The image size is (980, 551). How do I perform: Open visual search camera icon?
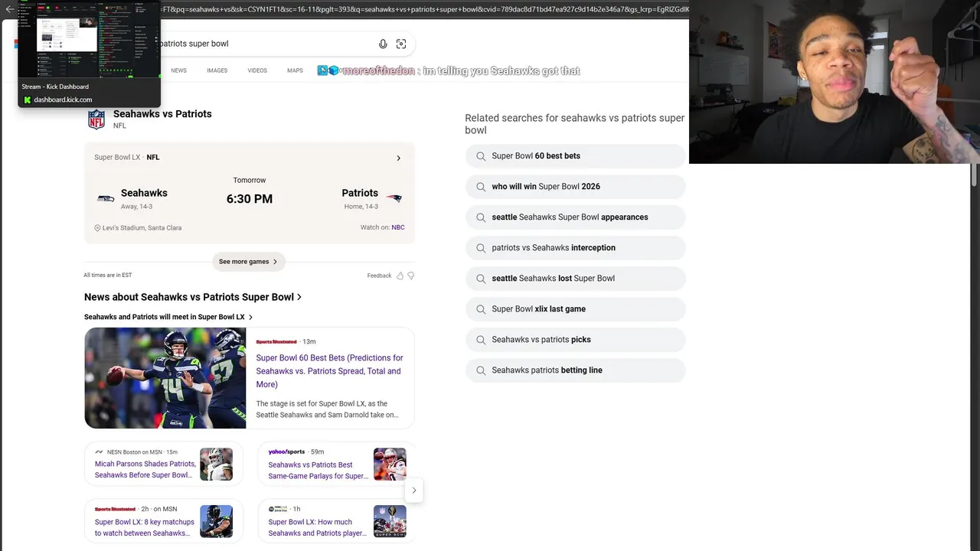[x=401, y=44]
